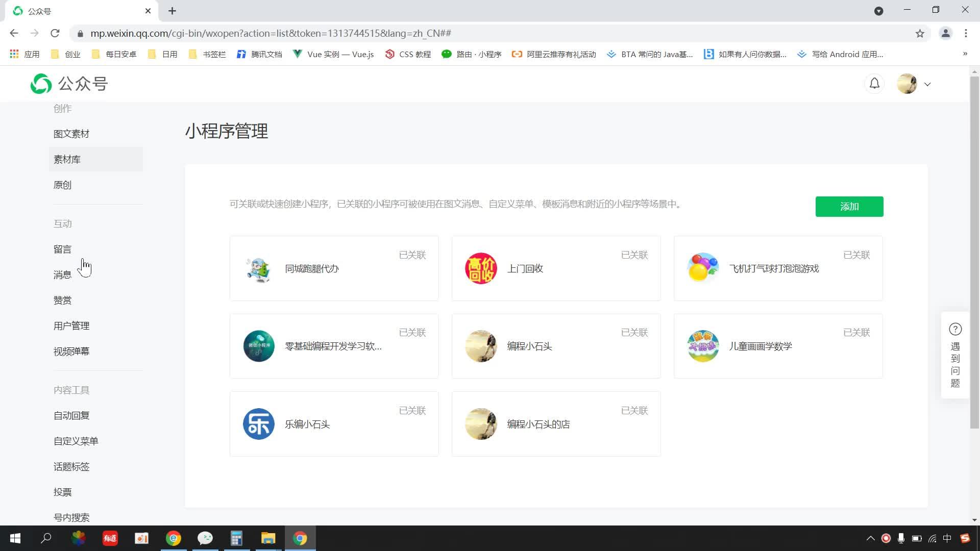Open the 腾讯文档 bookmark

click(x=259, y=54)
